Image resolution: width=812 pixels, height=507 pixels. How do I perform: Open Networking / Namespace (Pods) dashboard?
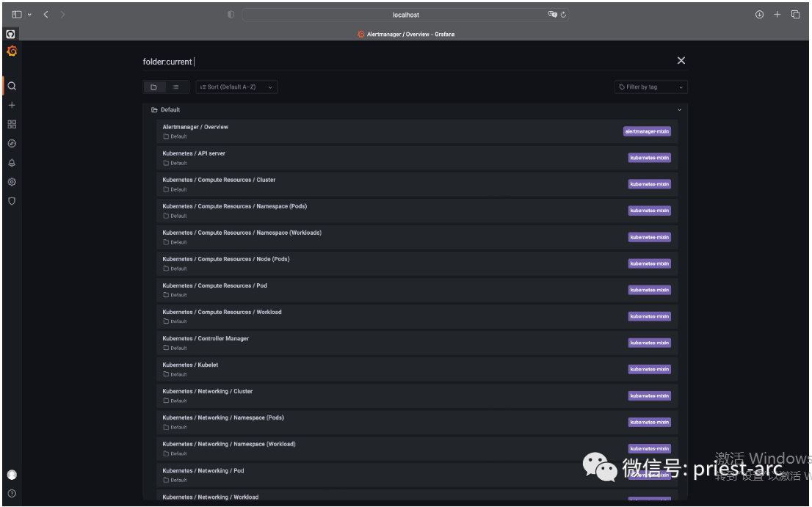[x=417, y=422]
